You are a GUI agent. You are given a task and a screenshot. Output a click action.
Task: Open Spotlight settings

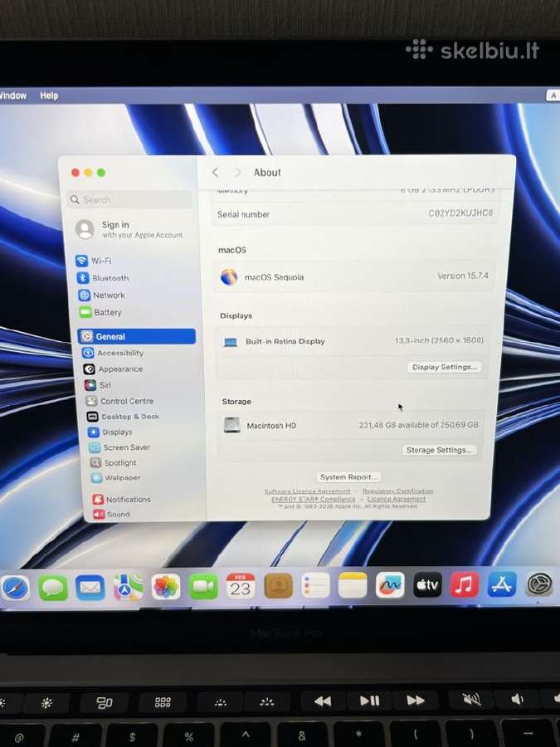(114, 462)
